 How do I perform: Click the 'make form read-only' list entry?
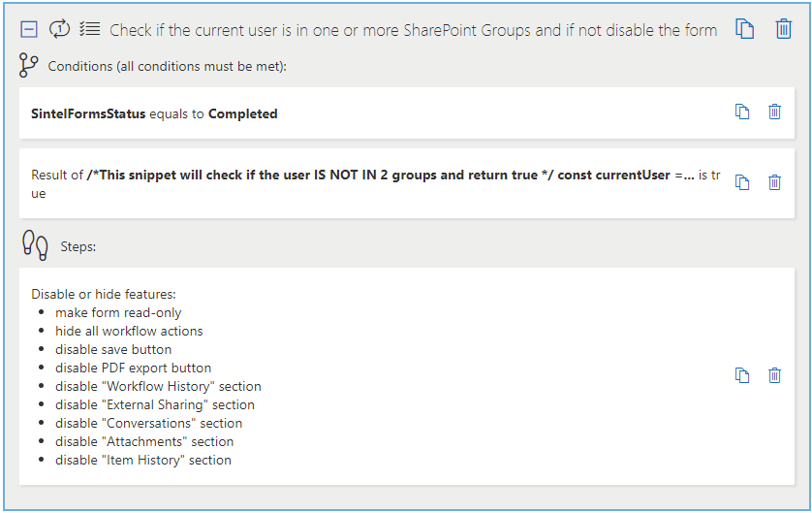point(118,312)
